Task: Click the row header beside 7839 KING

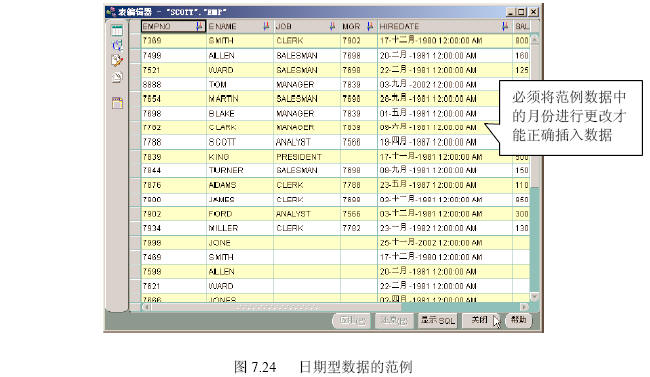Action: (x=135, y=157)
